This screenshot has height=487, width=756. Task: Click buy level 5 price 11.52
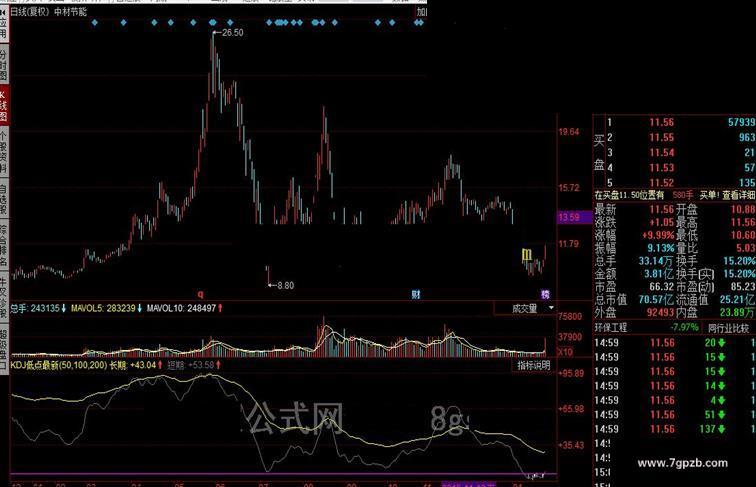[x=662, y=183]
